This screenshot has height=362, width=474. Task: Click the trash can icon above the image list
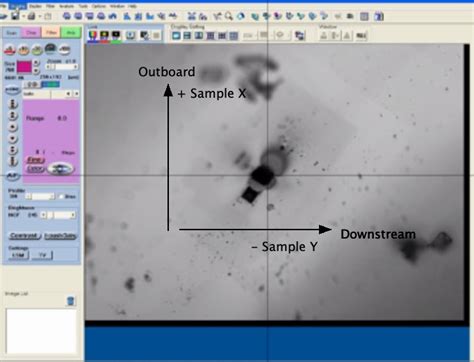click(71, 301)
